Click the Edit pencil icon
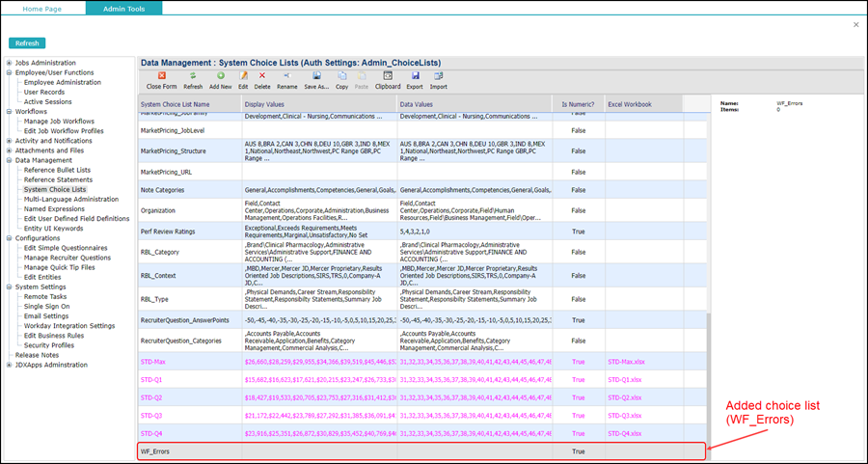 coord(243,75)
